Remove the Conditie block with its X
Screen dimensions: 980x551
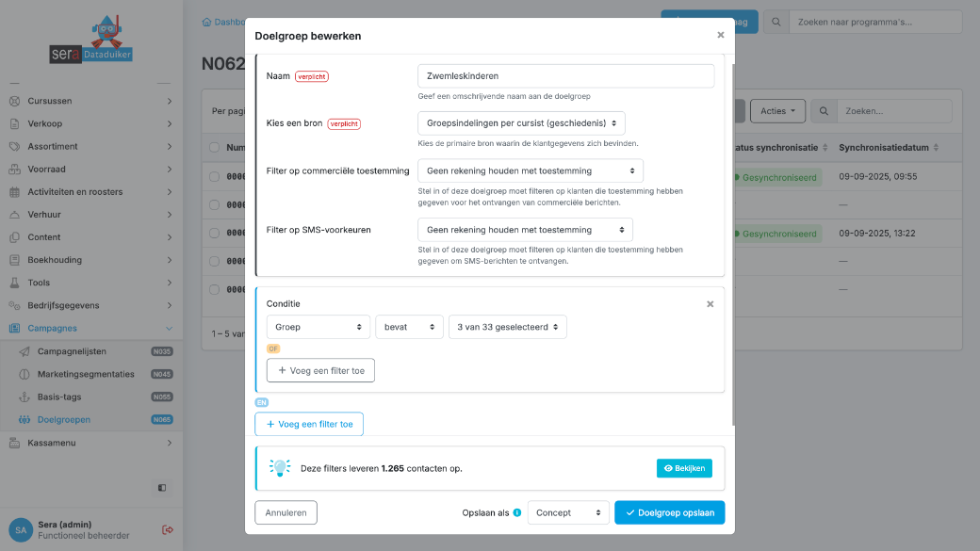coord(710,304)
